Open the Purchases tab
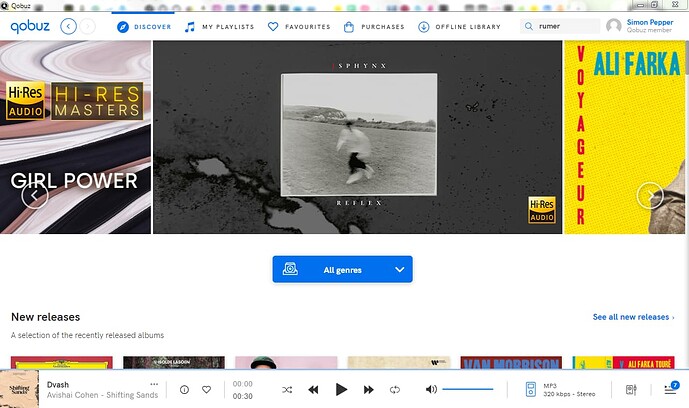689x408 pixels. pos(374,27)
